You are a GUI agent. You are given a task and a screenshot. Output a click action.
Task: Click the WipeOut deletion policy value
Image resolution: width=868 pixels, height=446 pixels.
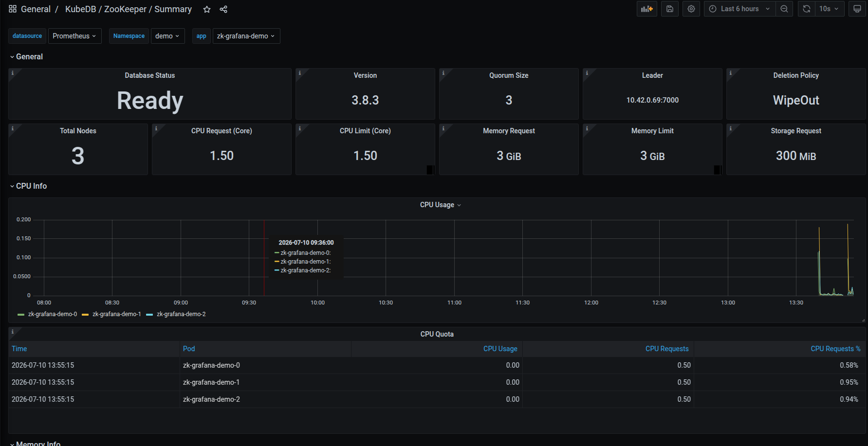pos(796,100)
